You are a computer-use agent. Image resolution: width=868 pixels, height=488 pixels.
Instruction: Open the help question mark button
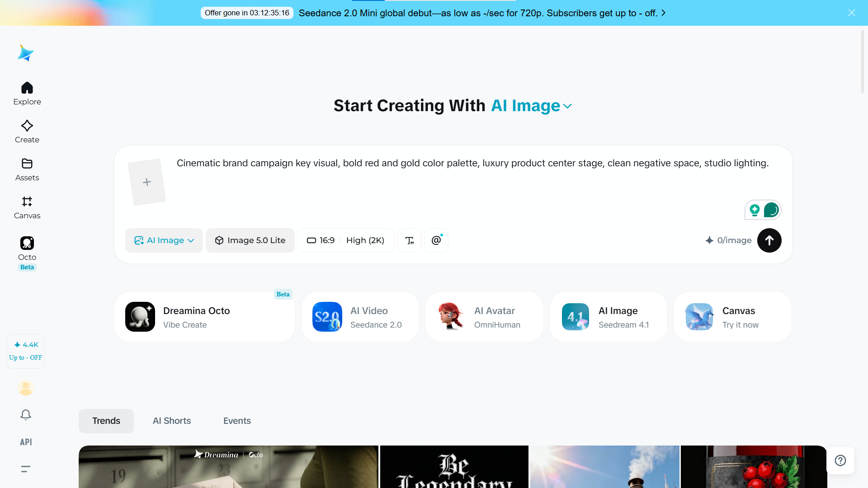click(840, 460)
